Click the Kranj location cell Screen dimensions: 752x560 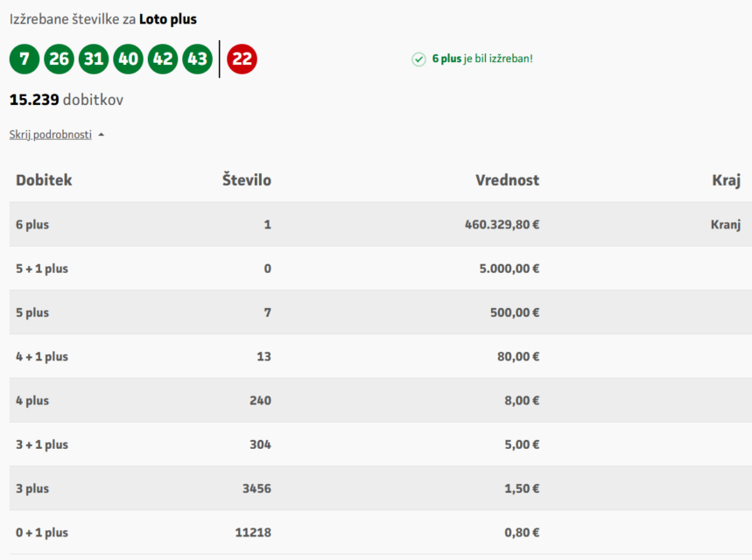pyautogui.click(x=726, y=225)
